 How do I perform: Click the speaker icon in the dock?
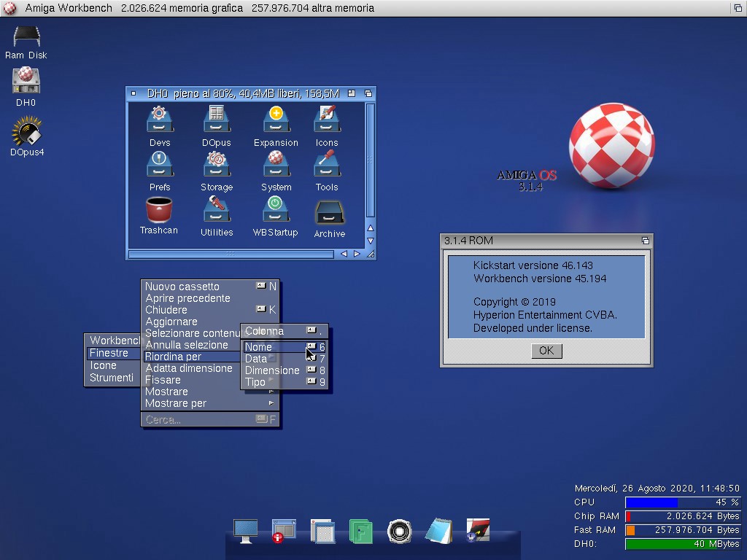click(x=399, y=531)
